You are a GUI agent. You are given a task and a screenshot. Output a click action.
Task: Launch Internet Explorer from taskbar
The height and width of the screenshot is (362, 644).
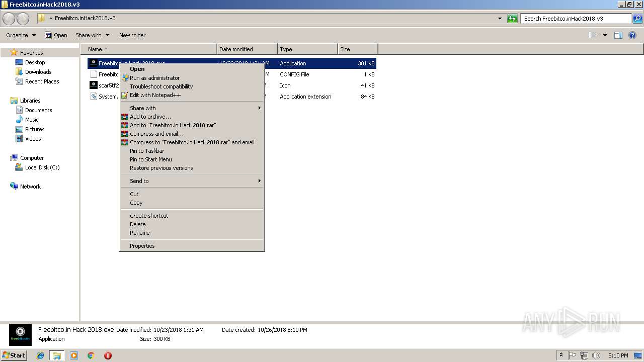coord(40,355)
